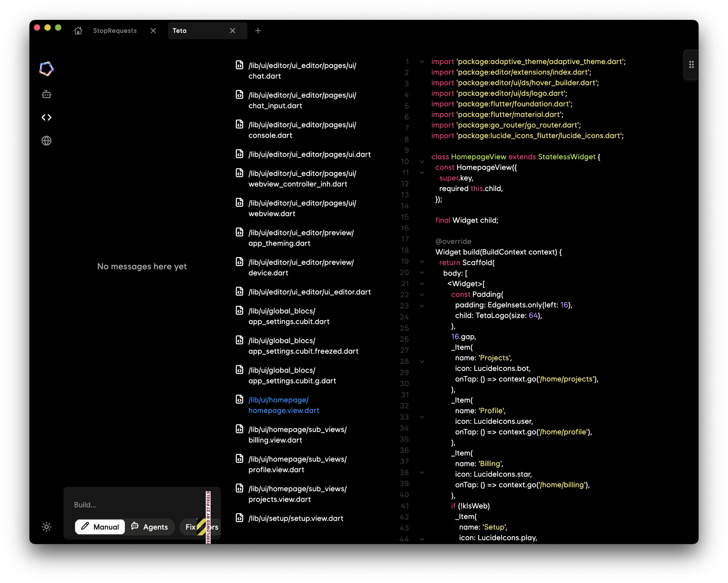Switch to Agents mode

(x=150, y=527)
